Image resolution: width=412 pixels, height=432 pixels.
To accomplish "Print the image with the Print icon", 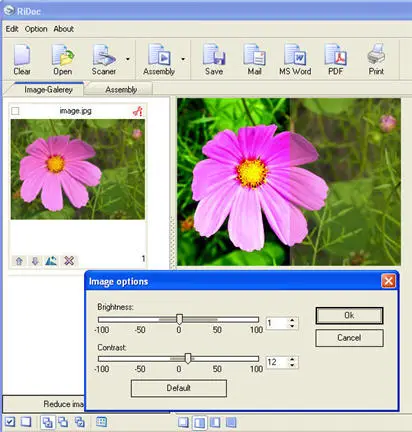I will pyautogui.click(x=376, y=59).
